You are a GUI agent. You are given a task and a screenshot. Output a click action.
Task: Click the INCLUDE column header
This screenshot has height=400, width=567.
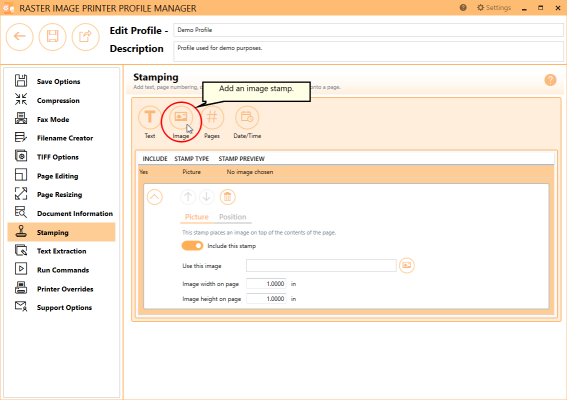155,159
